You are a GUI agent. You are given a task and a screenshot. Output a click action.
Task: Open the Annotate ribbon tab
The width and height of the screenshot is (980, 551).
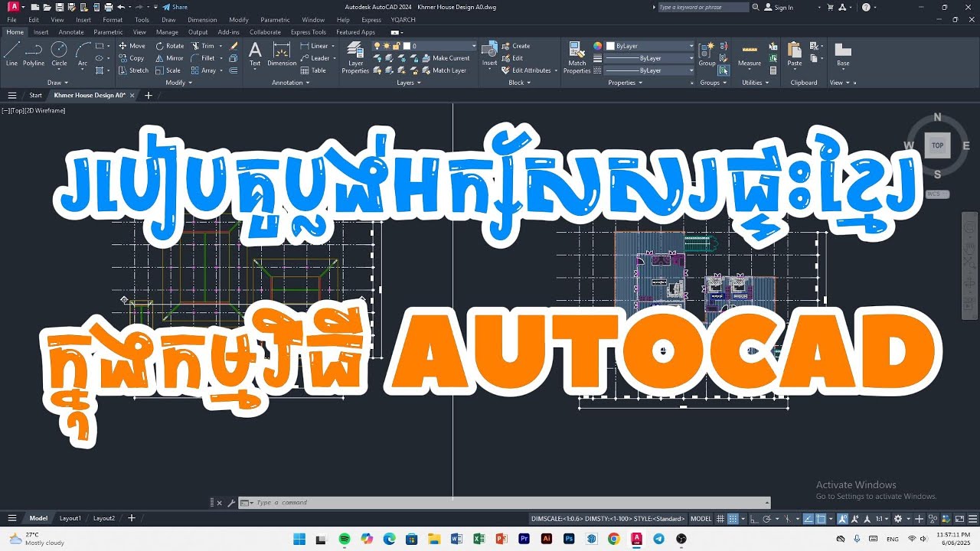click(x=71, y=32)
